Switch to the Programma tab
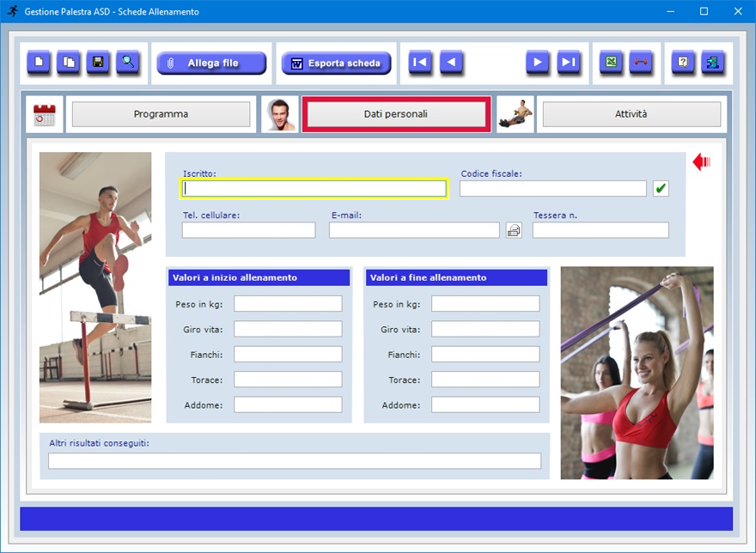Image resolution: width=756 pixels, height=553 pixels. pos(161,114)
